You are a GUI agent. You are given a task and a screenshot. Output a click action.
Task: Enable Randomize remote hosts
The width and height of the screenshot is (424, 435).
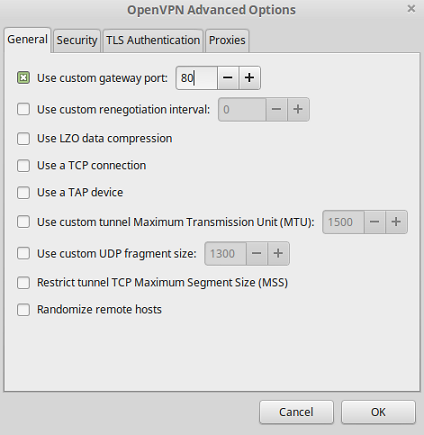pyautogui.click(x=23, y=310)
